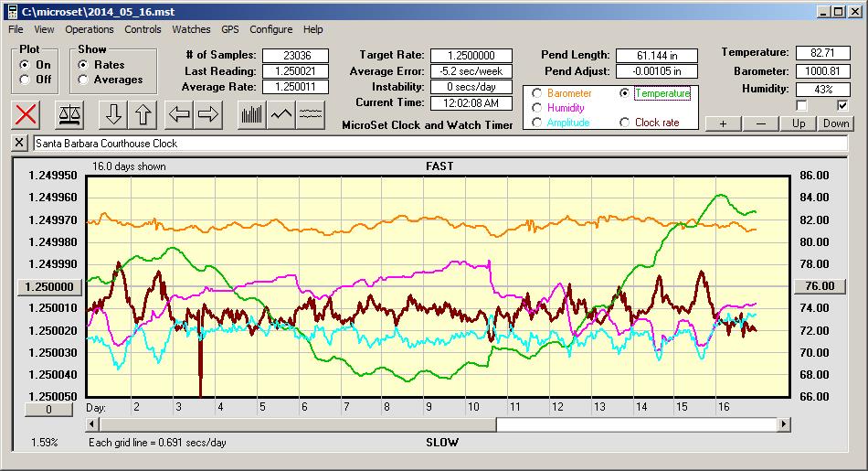Viewport: 868px width, 471px height.
Task: Select the vertical bar graph icon
Action: [251, 114]
